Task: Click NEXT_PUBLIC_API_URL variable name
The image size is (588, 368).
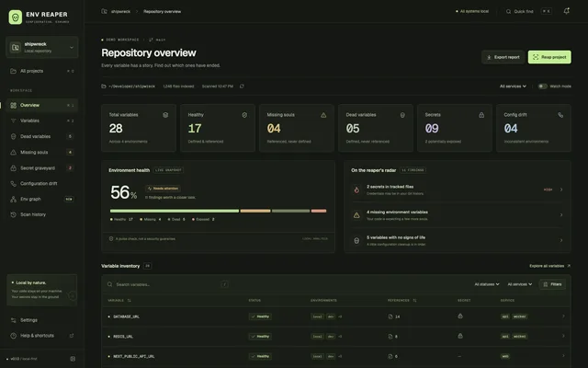Action: point(134,356)
